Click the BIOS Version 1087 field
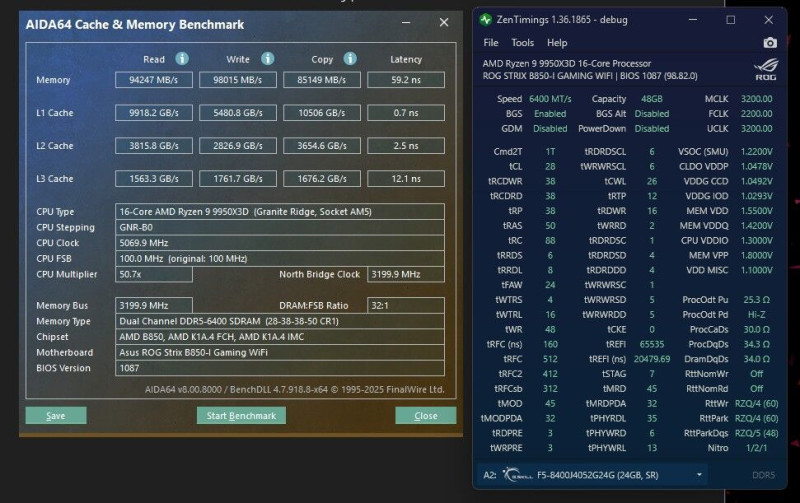Viewport: 800px width, 503px height. tap(280, 368)
